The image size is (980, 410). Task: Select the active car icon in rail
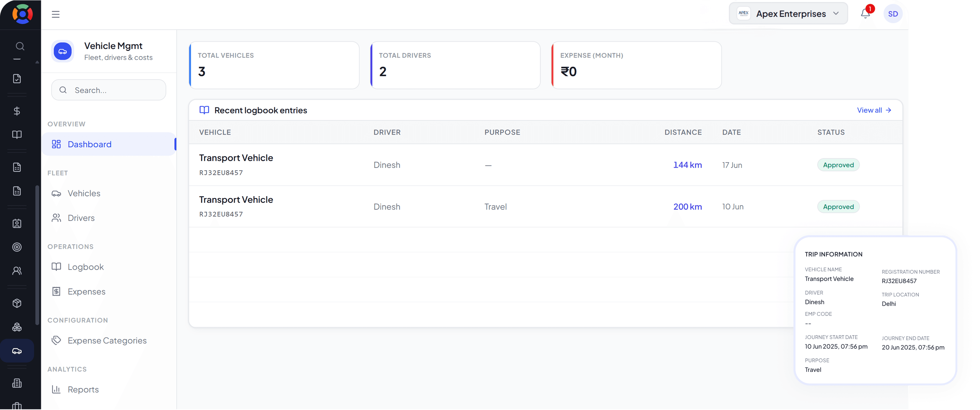tap(17, 351)
